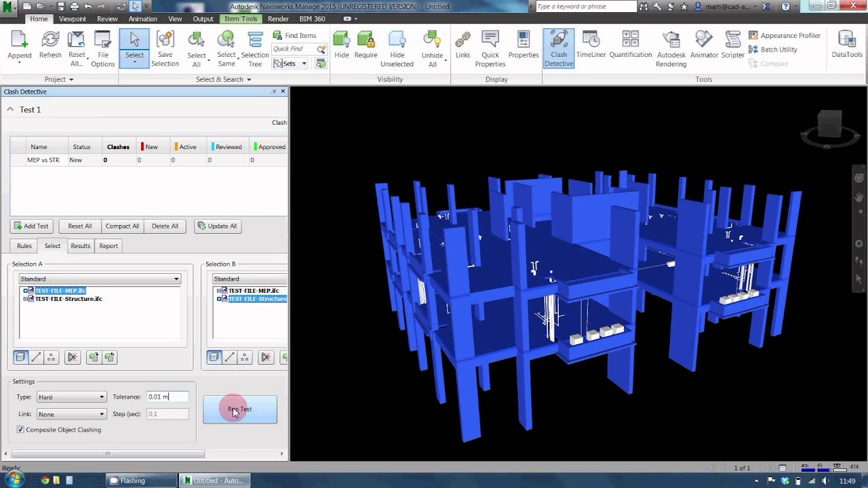
Task: Click the Links display tool
Action: 462,46
